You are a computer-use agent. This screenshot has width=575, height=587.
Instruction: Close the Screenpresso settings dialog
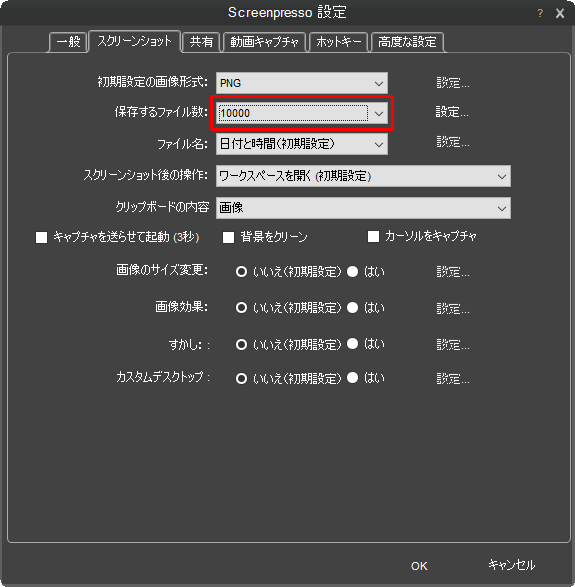click(560, 13)
